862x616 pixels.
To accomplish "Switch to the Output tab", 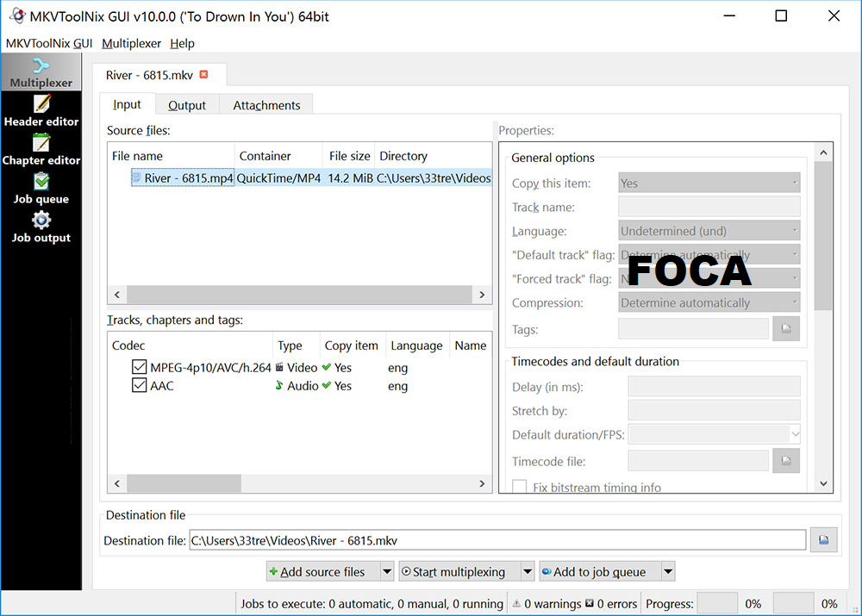I will (187, 105).
